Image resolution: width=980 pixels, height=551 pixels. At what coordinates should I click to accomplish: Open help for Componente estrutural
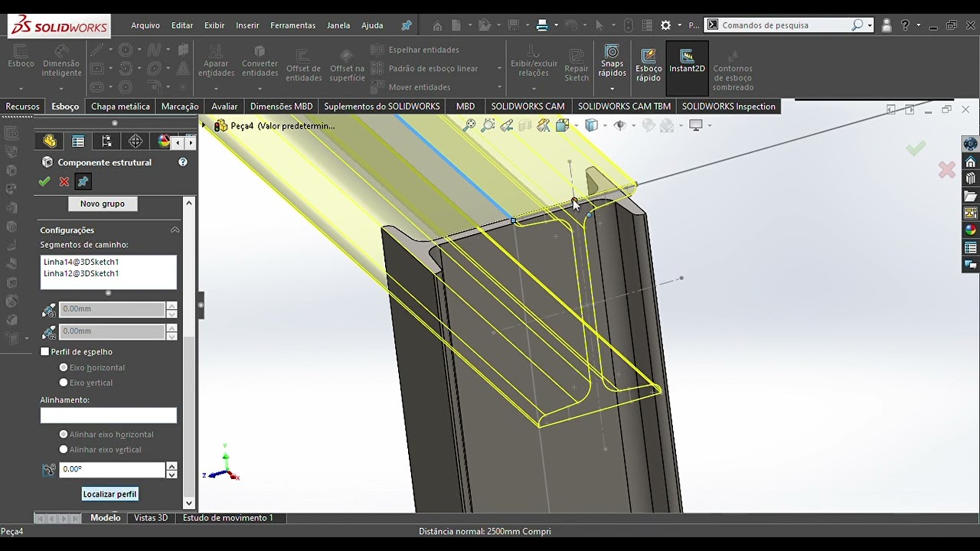tap(183, 162)
